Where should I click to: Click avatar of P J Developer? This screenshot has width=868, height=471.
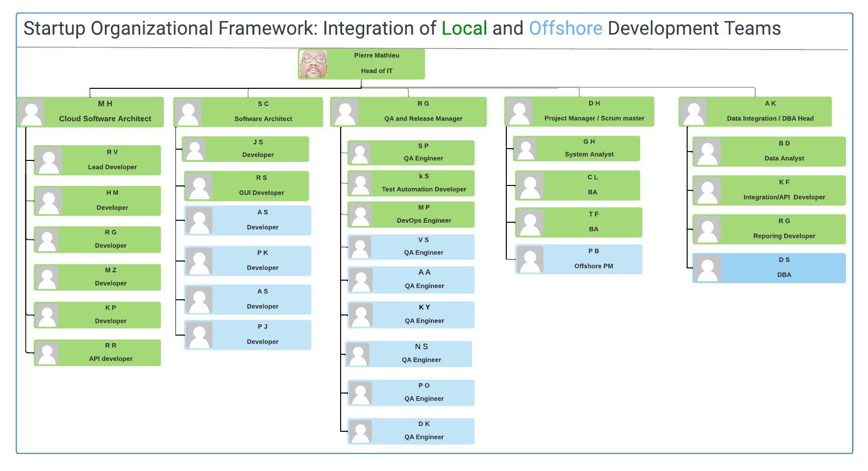[x=199, y=335]
